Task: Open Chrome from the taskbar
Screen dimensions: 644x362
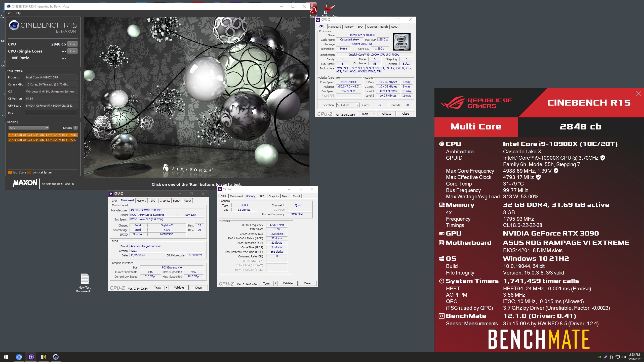Action: tap(19, 357)
